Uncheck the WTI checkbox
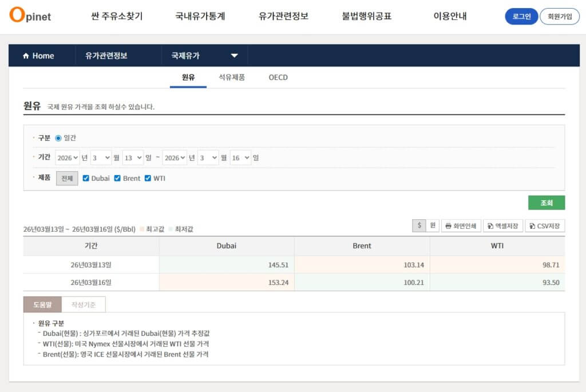This screenshot has height=392, width=586. click(148, 178)
